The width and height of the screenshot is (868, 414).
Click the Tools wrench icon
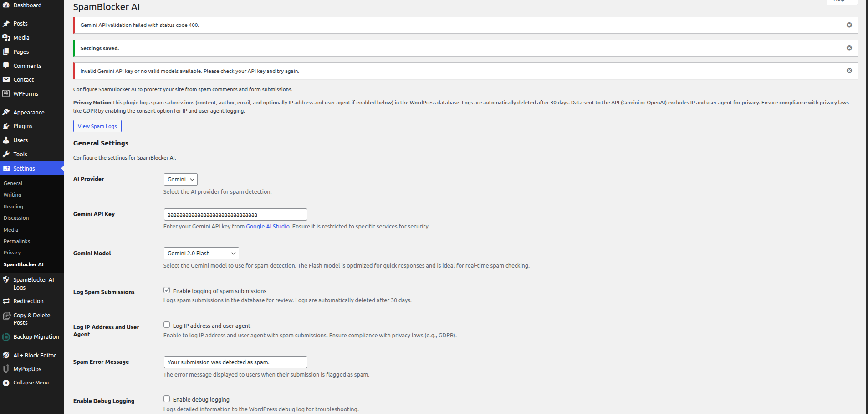[x=6, y=155]
